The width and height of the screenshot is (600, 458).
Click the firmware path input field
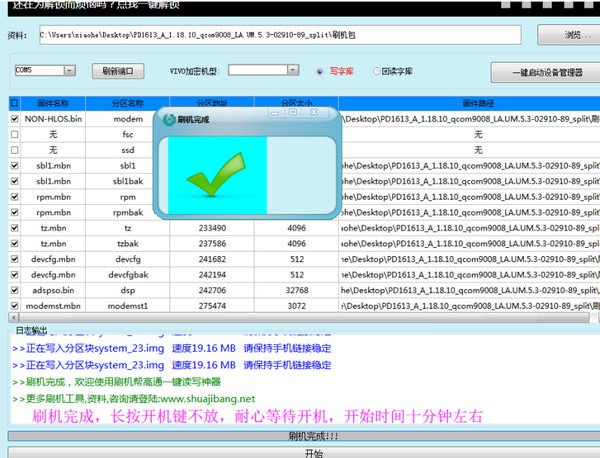[x=280, y=35]
